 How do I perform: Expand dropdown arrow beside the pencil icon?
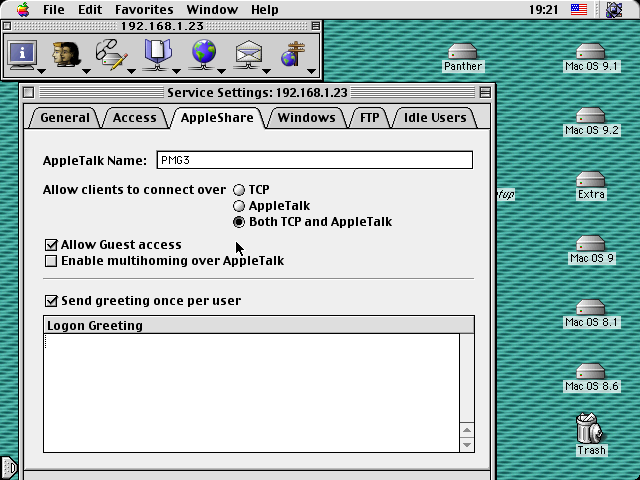pyautogui.click(x=131, y=71)
